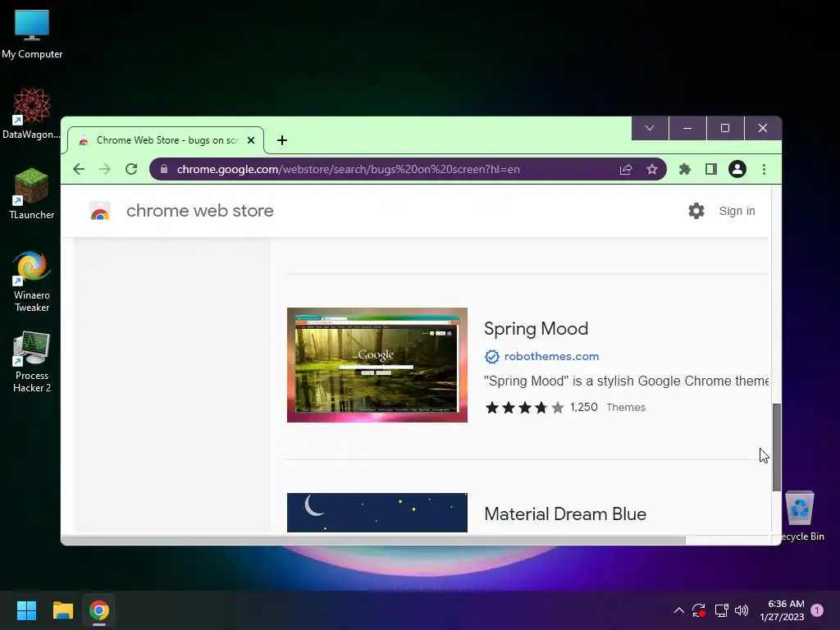View site information via the lock icon
840x630 pixels.
(164, 169)
